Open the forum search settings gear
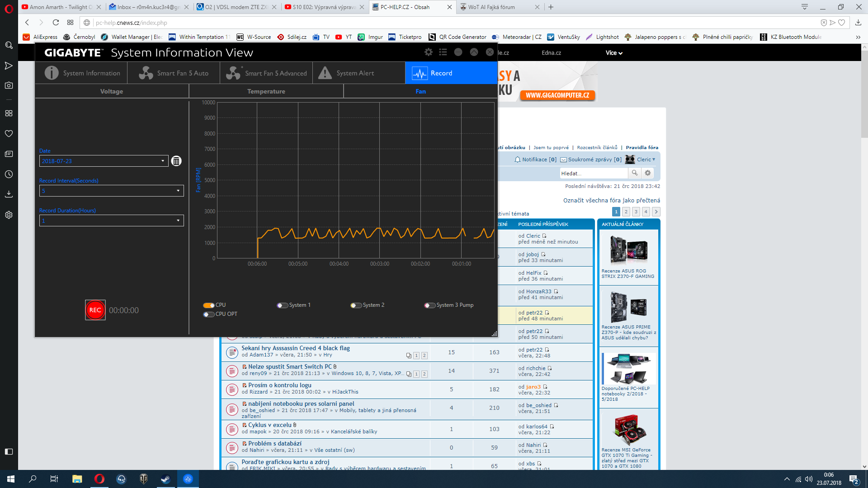This screenshot has height=488, width=868. point(648,173)
